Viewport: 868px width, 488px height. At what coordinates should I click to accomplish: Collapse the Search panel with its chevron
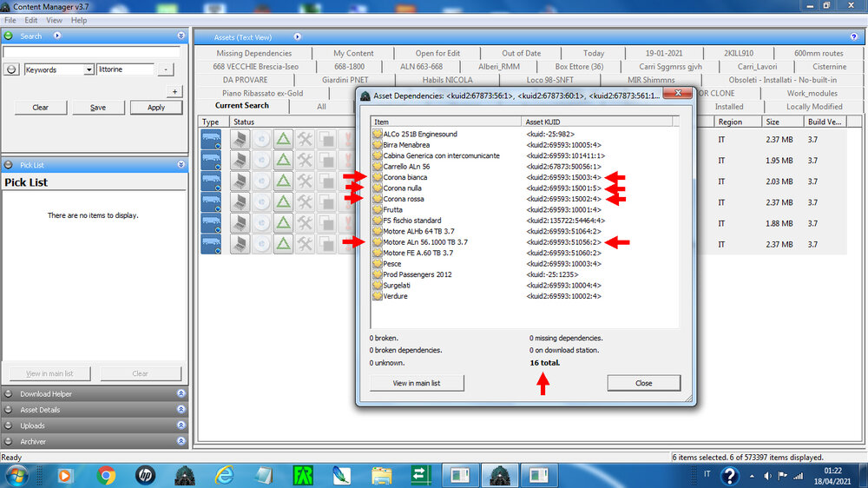click(181, 36)
